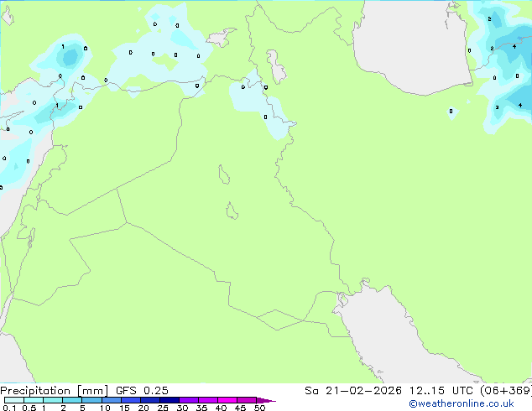Image resolution: width=532 pixels, height=411 pixels.
Task: Select the 25–30 mm legend color swatch
Action: pos(170,400)
